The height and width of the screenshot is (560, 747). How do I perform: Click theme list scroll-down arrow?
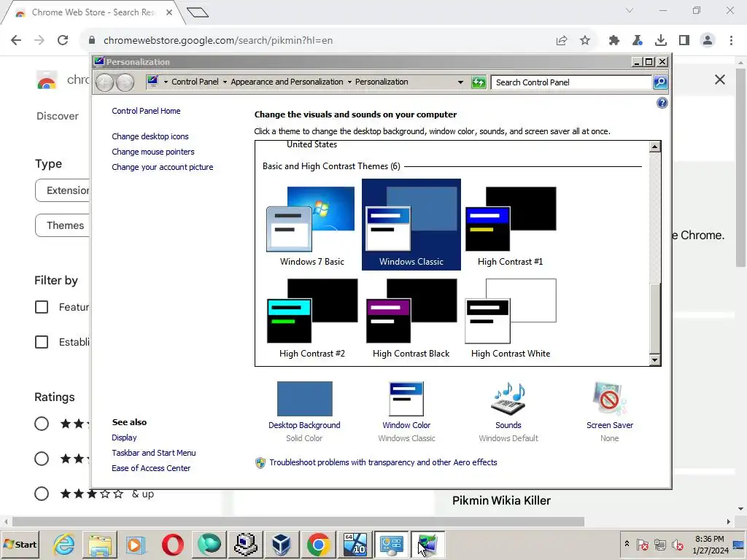click(x=655, y=360)
